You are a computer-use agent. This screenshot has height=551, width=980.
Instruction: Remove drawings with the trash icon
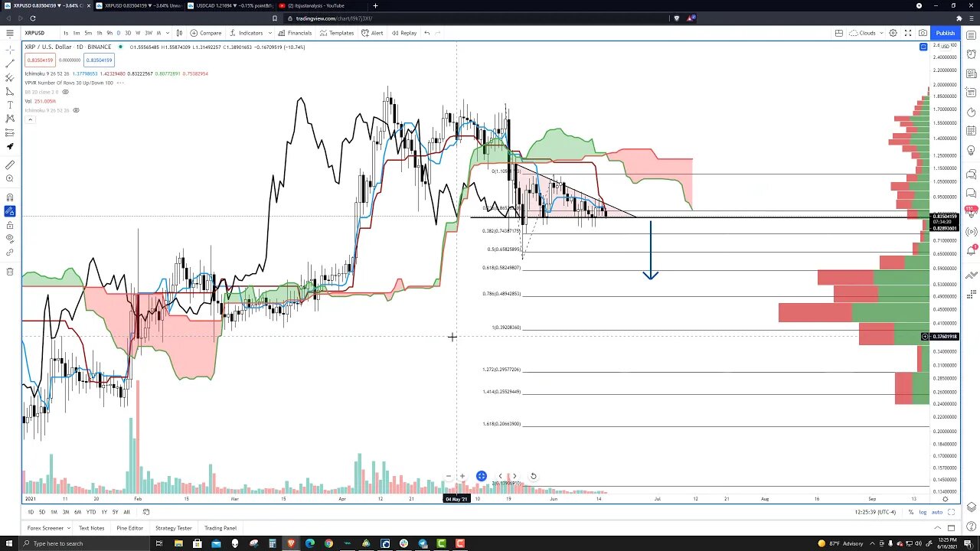point(9,272)
